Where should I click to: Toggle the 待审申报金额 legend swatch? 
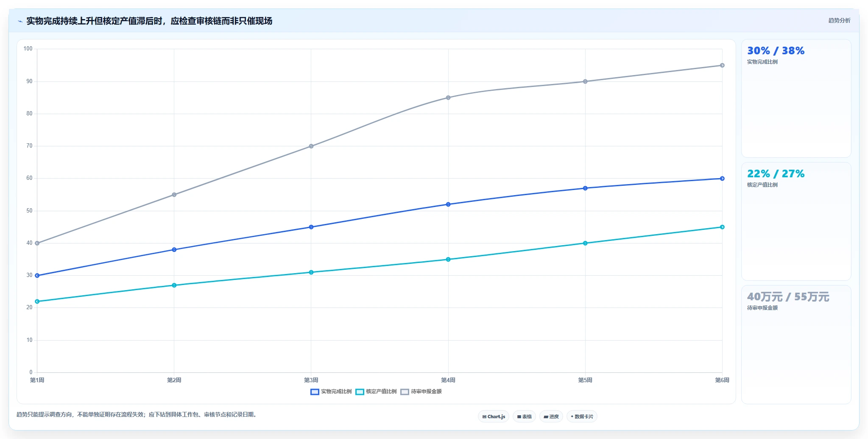click(x=405, y=391)
